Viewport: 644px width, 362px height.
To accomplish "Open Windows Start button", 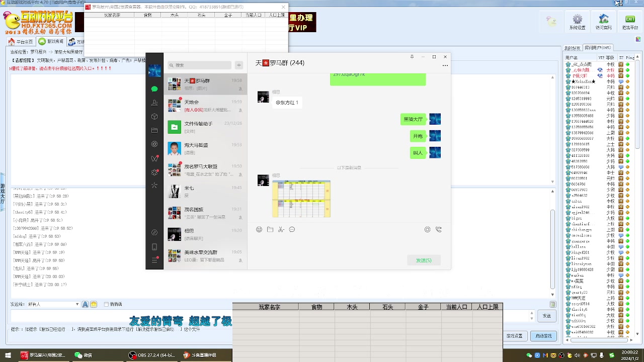I will 9,355.
